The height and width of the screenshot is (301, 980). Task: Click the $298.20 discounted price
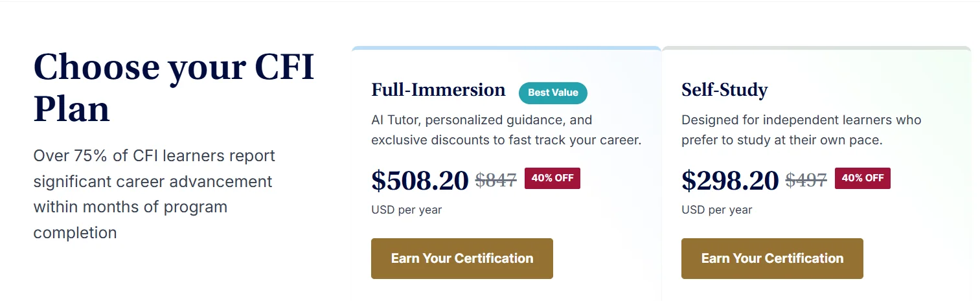click(x=730, y=181)
